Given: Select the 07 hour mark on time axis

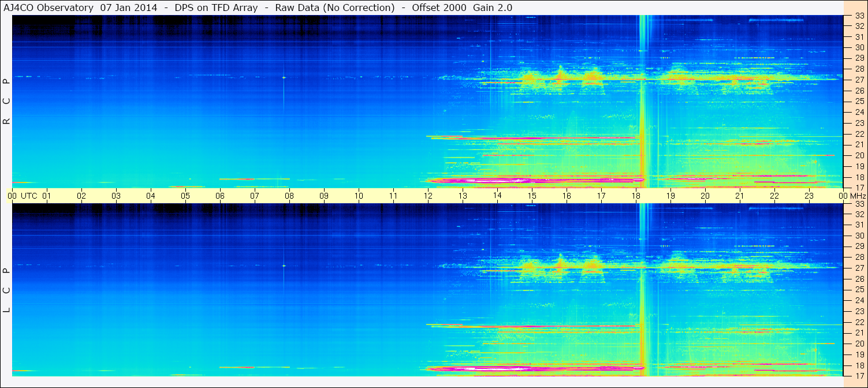Looking at the screenshot, I should click(x=255, y=196).
